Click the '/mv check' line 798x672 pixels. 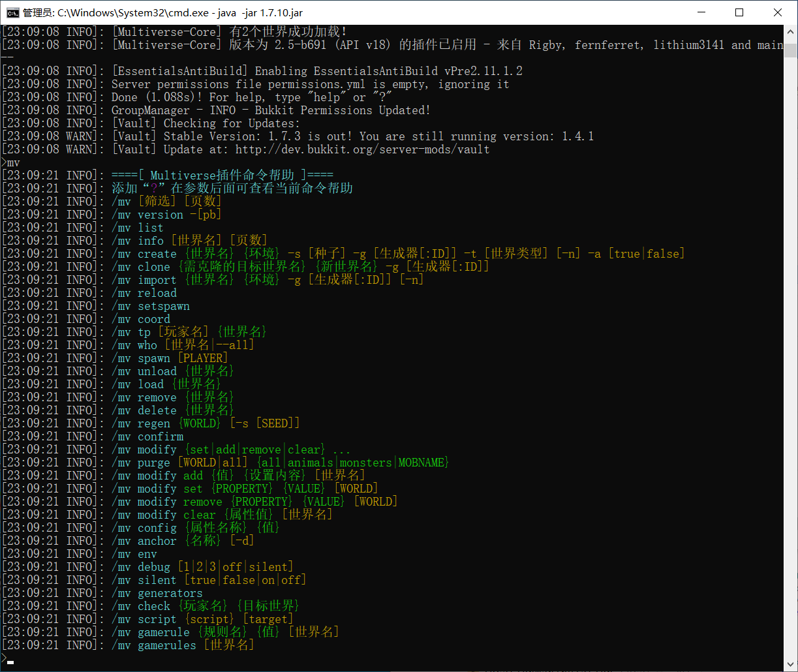click(x=151, y=606)
